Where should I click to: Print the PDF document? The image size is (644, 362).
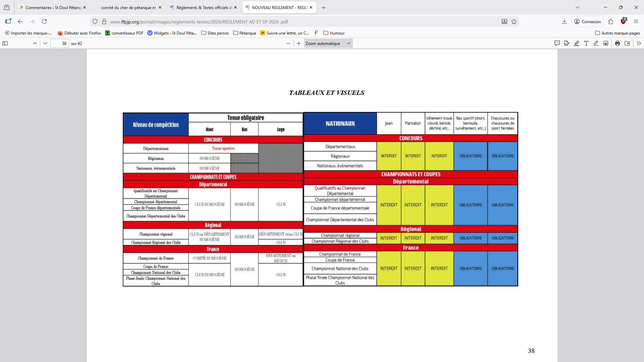click(618, 43)
